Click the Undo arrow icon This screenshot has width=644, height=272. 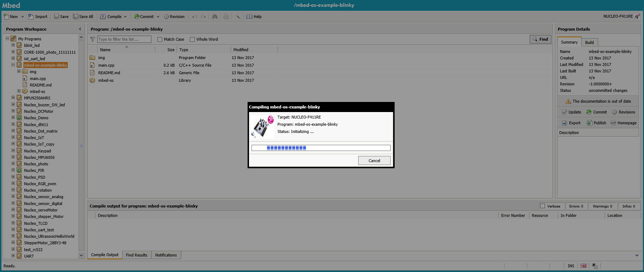pos(195,17)
